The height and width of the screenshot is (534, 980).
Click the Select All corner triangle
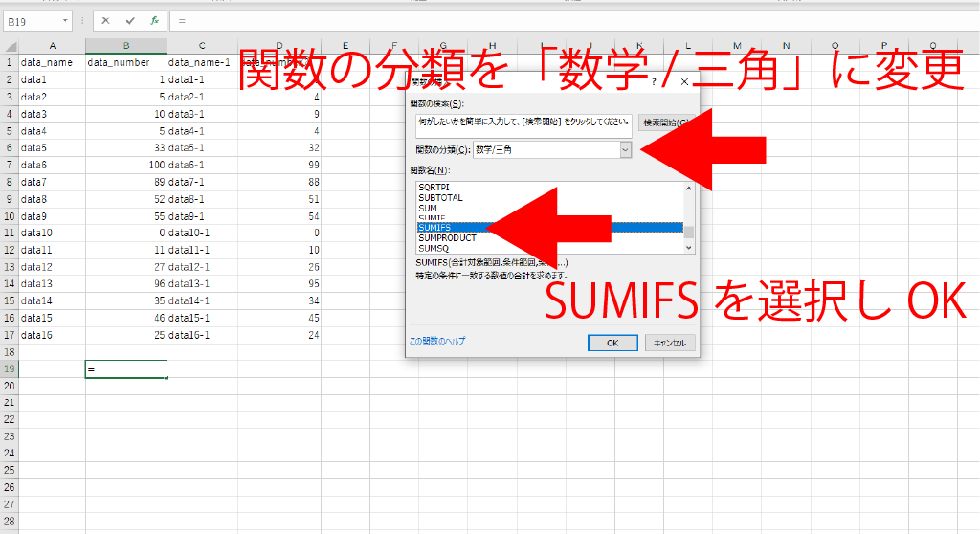[x=10, y=45]
